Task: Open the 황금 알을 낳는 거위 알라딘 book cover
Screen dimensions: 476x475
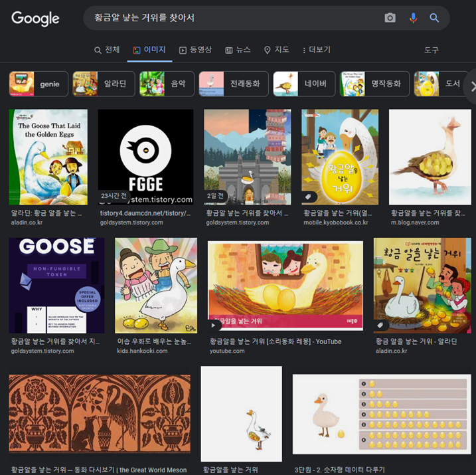Action: 423,286
